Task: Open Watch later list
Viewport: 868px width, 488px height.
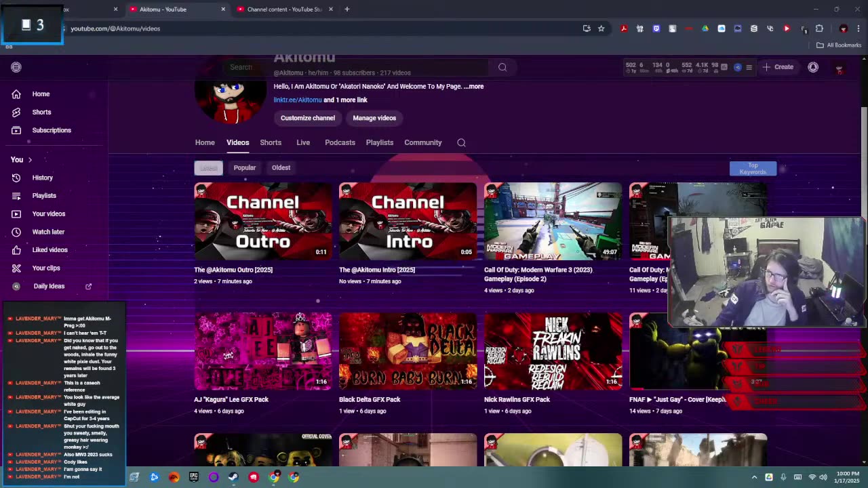Action: tap(48, 232)
